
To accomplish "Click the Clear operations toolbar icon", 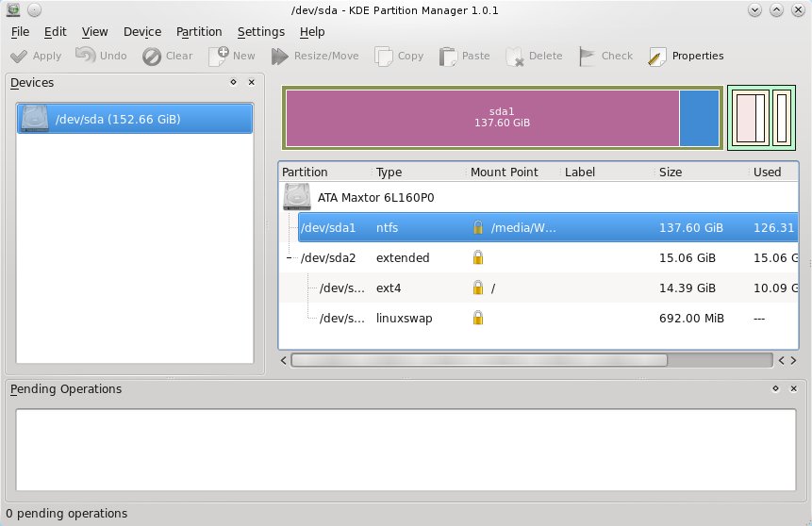I will click(152, 56).
